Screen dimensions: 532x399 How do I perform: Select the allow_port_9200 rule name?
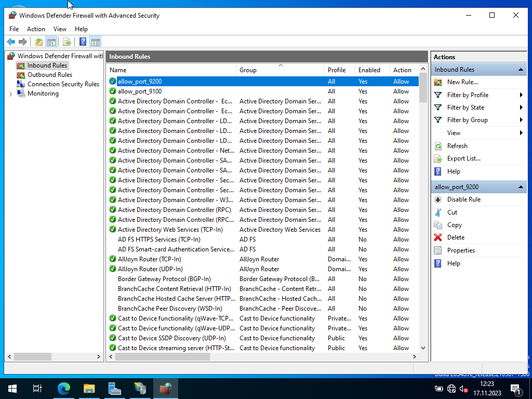[139, 82]
